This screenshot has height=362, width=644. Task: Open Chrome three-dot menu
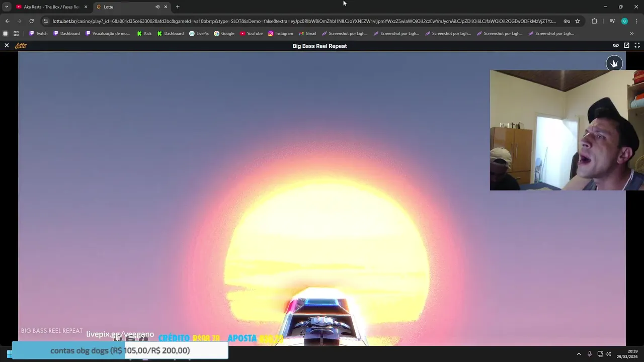(637, 21)
